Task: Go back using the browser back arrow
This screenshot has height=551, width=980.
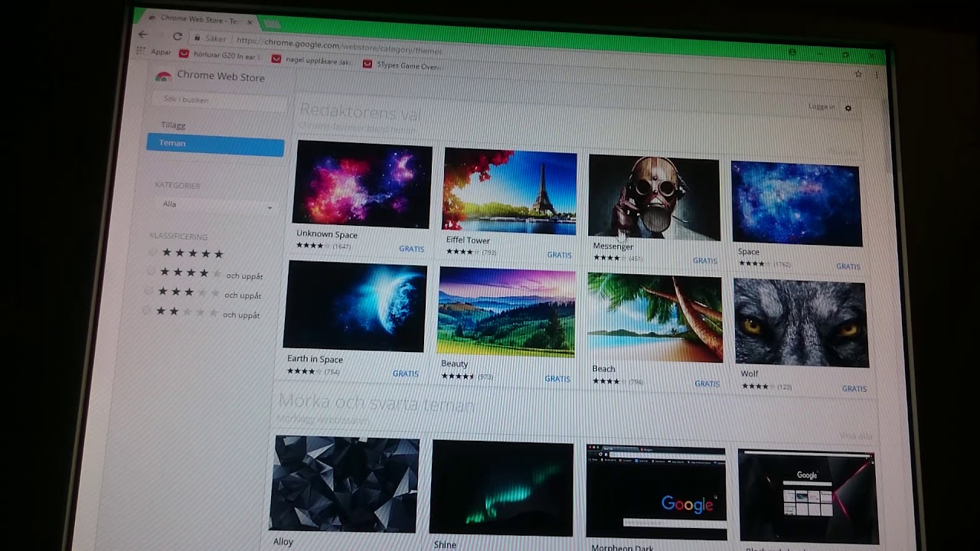Action: coord(142,34)
